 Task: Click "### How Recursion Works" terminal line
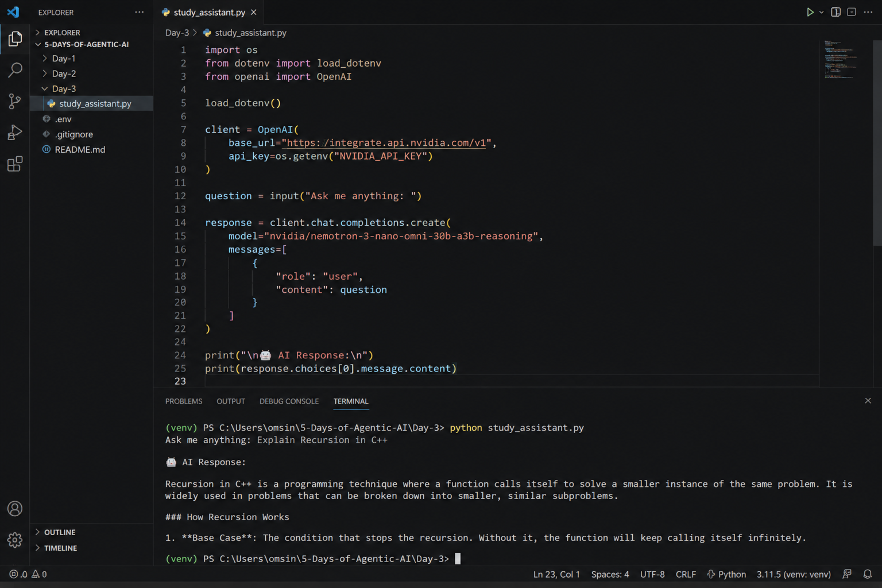227,517
